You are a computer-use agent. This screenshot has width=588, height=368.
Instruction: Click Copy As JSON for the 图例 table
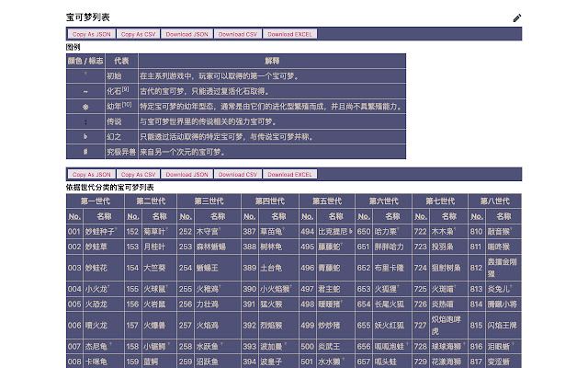(92, 34)
